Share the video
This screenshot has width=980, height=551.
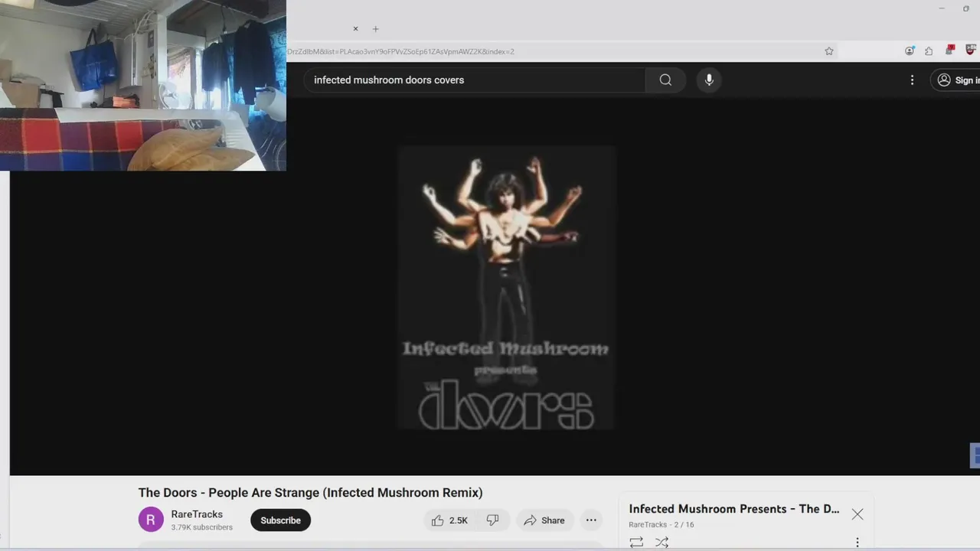click(544, 520)
